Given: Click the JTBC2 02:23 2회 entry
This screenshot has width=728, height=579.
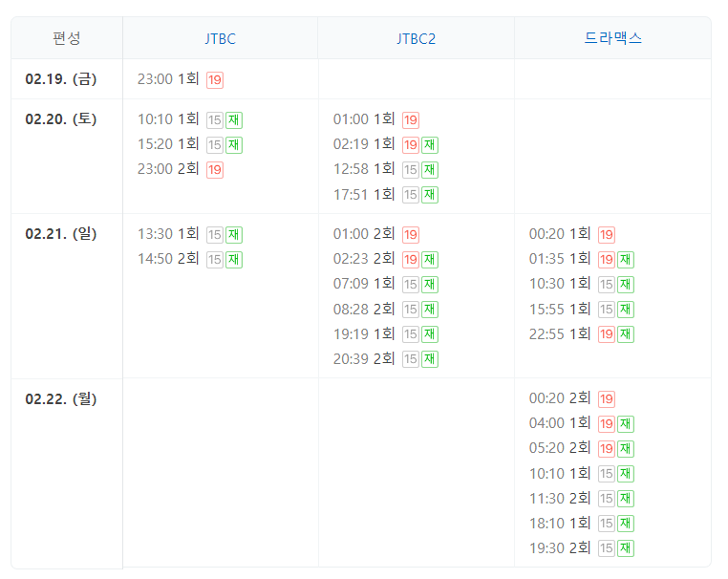Looking at the screenshot, I should coord(364,259).
